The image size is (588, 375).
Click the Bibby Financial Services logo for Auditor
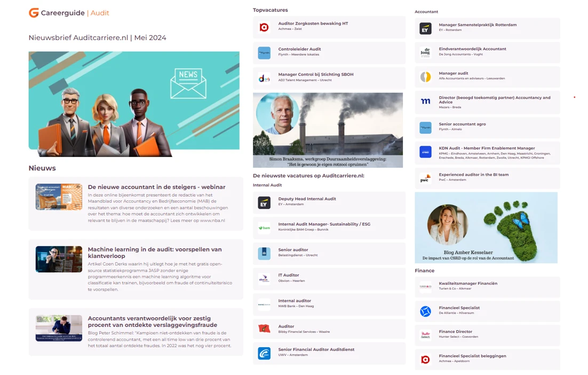click(264, 329)
